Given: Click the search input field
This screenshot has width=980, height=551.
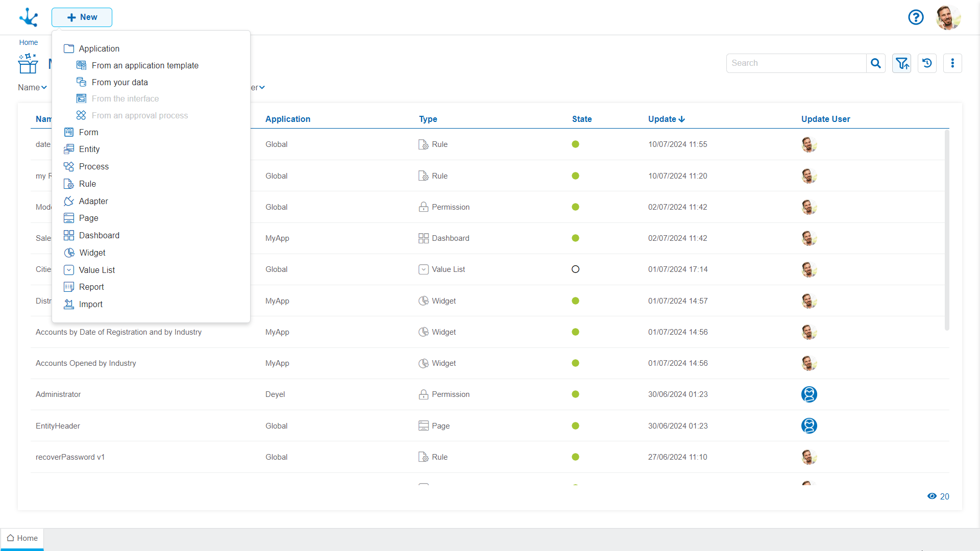Looking at the screenshot, I should point(796,63).
